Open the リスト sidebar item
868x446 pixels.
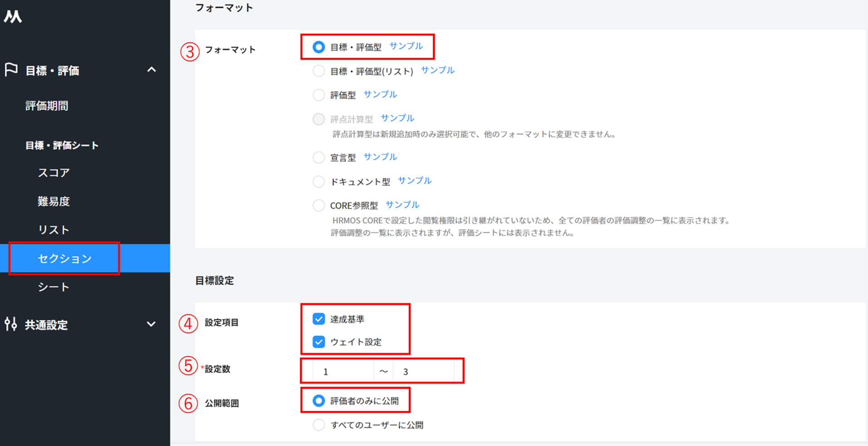[x=54, y=230]
